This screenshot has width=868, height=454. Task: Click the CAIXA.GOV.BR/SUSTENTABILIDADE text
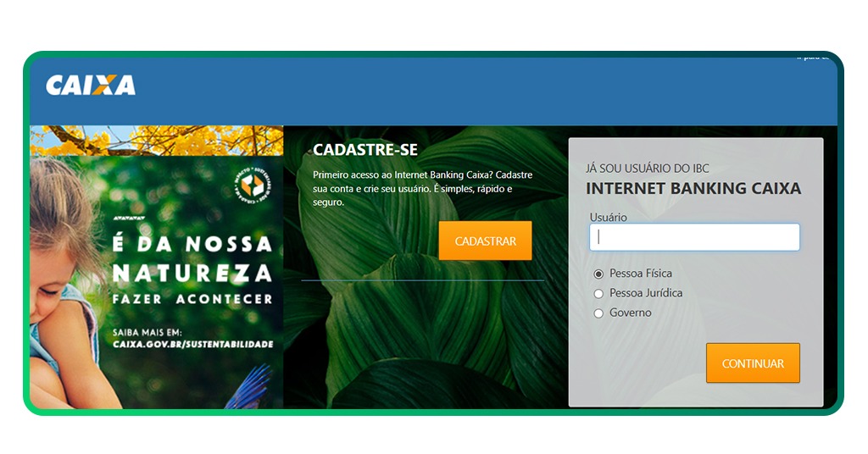tap(193, 344)
